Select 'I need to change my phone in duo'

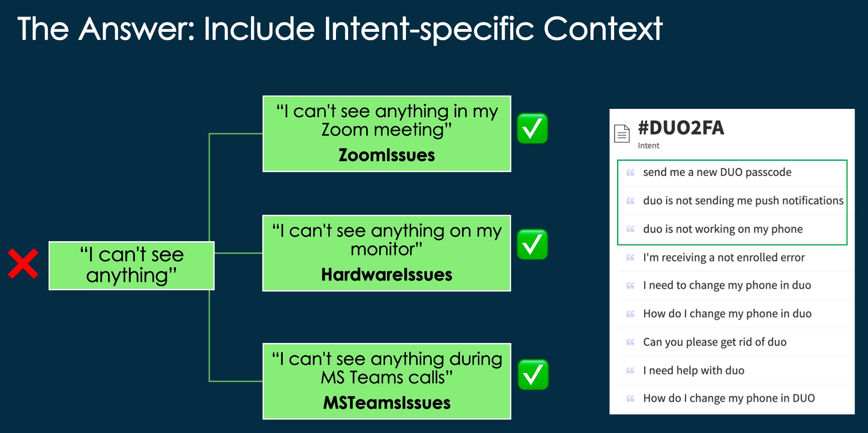click(727, 285)
